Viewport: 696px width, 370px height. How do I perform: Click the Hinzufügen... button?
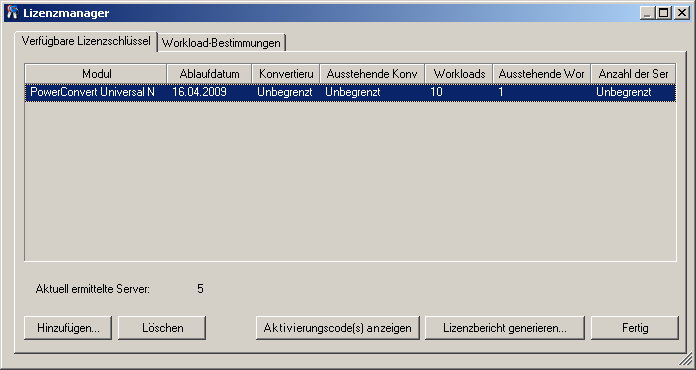click(x=68, y=328)
